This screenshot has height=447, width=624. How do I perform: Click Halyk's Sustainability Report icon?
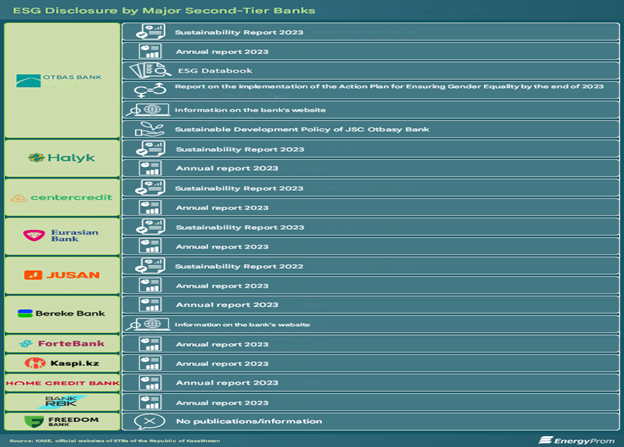(x=150, y=149)
